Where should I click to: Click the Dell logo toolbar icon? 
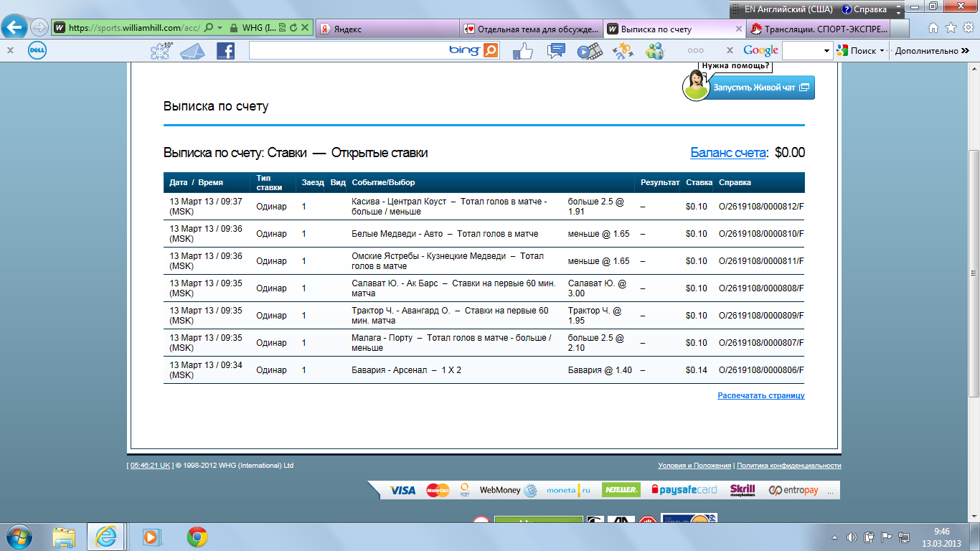[x=37, y=50]
